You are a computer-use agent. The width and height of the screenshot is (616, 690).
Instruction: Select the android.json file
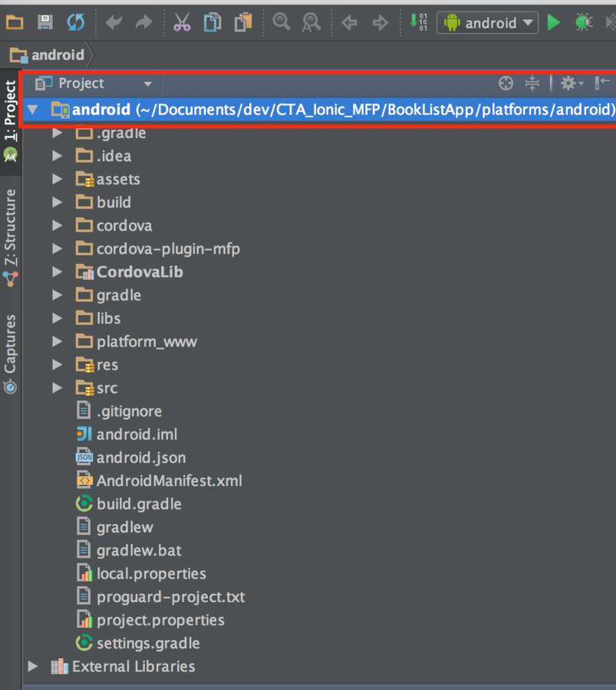[x=141, y=458]
